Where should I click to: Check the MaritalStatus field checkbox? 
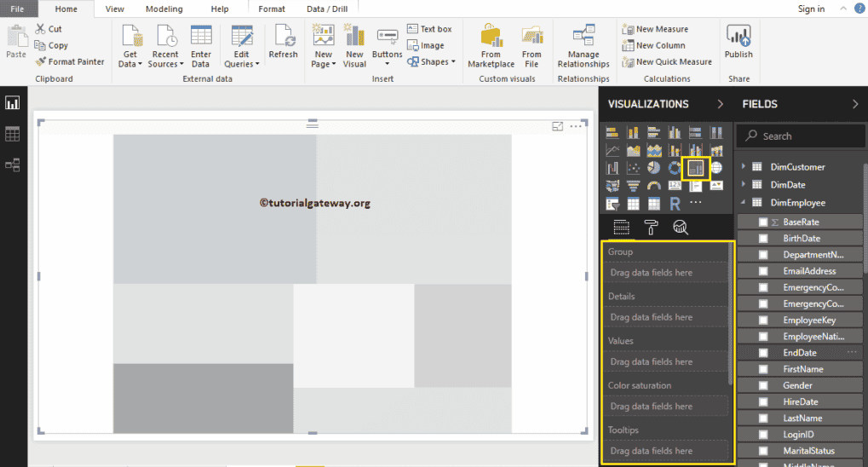(x=763, y=451)
